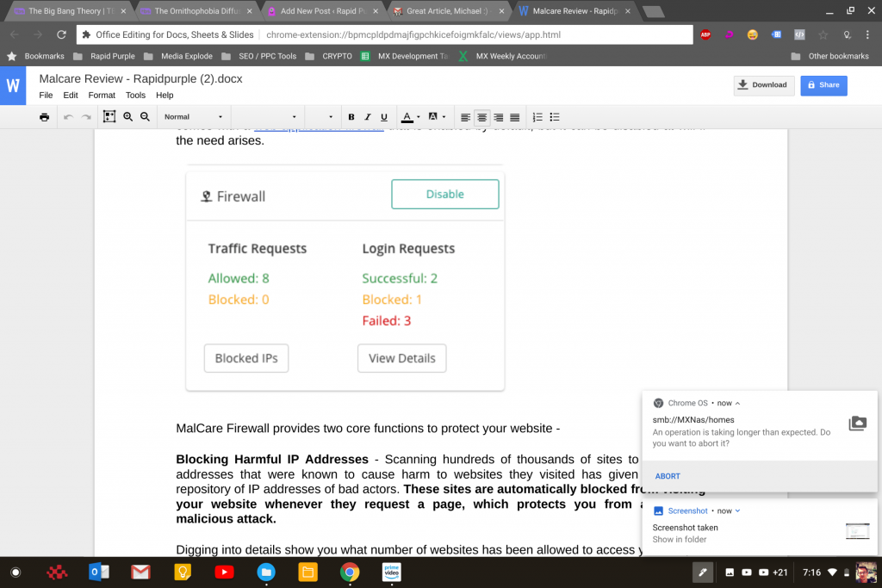Toggle underline formatting

pos(384,117)
